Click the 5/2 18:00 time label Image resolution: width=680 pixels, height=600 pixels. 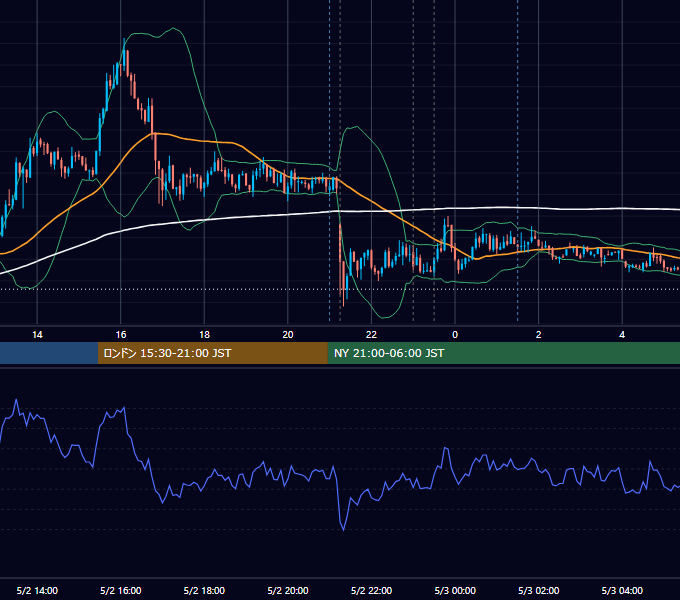coord(204,590)
